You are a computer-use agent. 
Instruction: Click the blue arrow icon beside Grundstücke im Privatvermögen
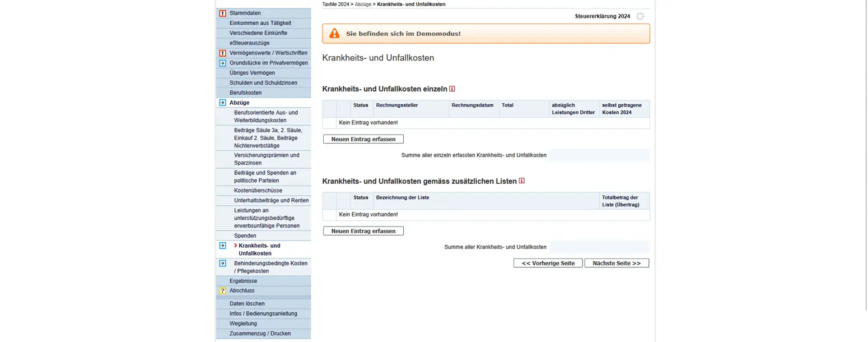[x=222, y=63]
